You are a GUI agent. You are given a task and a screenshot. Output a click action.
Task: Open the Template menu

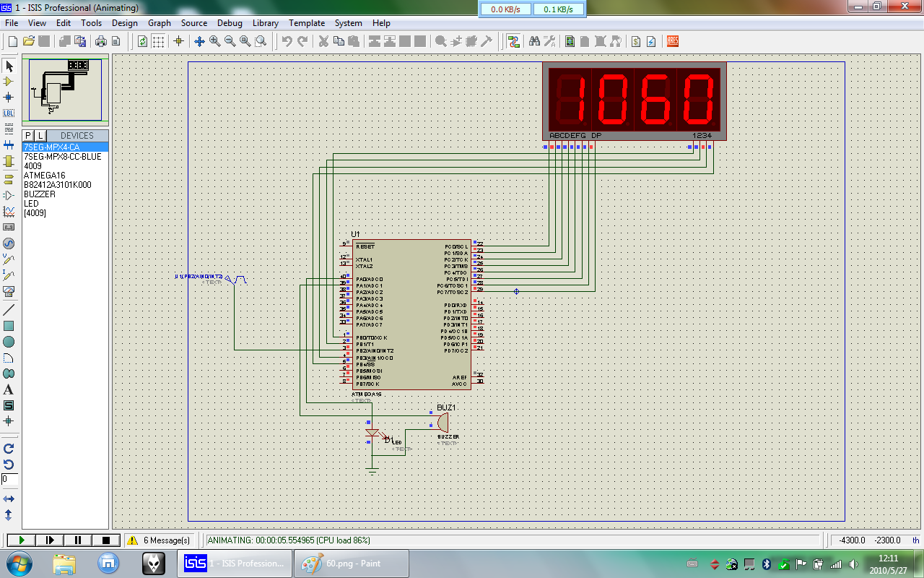[307, 23]
